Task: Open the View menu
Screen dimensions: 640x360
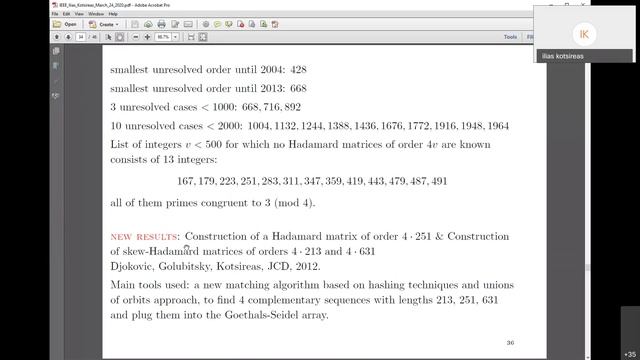Action: pyautogui.click(x=79, y=14)
